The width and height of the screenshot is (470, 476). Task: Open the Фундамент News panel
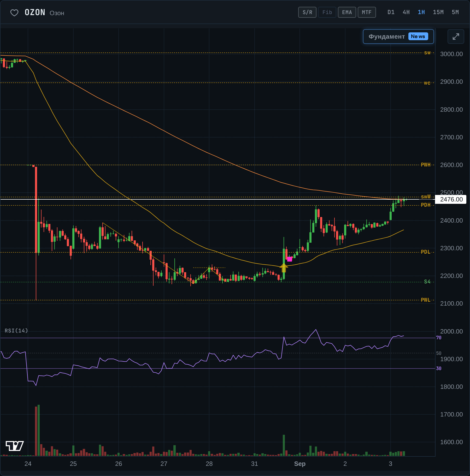click(398, 37)
